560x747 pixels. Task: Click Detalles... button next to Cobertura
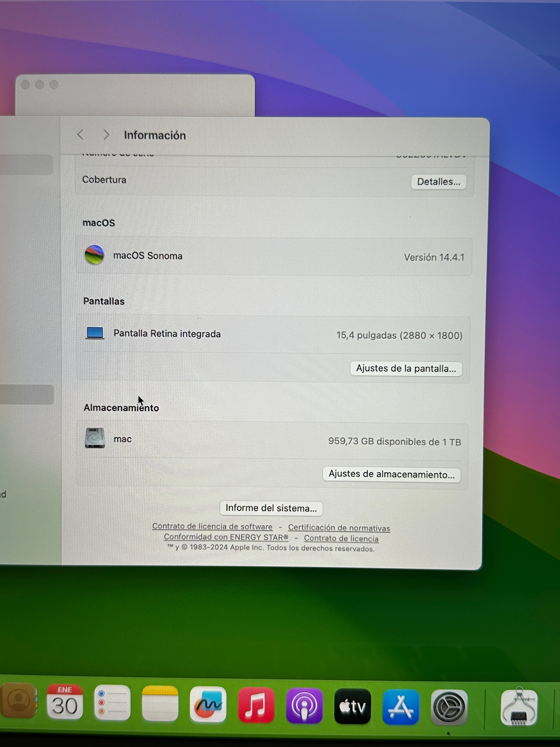[439, 182]
